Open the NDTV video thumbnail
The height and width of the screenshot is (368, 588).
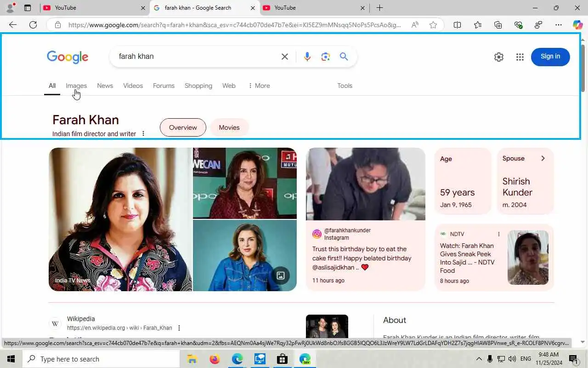[528, 257]
